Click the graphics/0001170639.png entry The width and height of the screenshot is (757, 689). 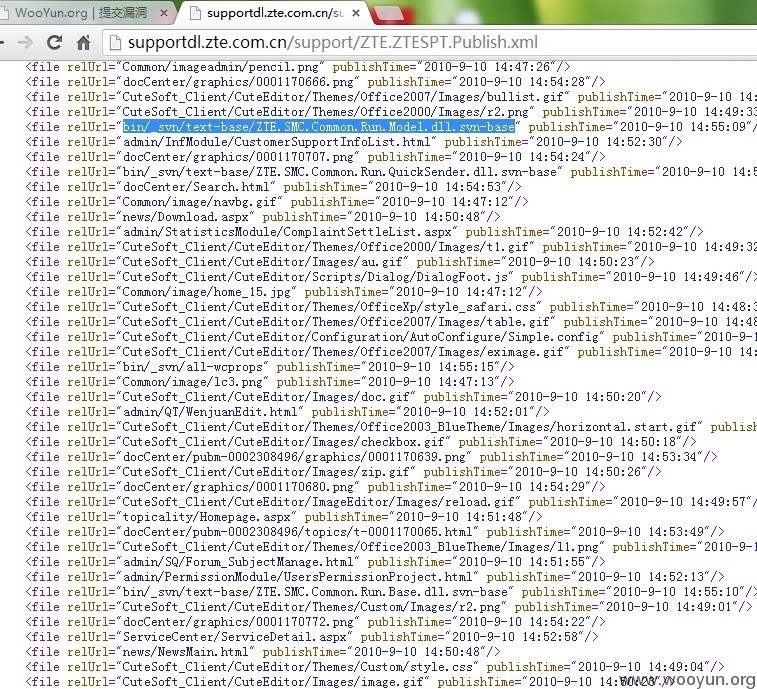click(371, 456)
